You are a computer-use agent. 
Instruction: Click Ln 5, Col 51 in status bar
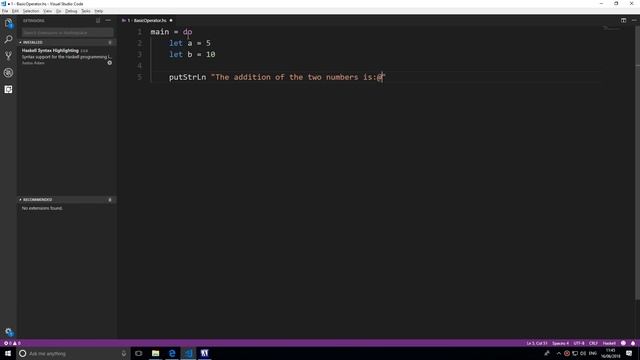(x=536, y=343)
